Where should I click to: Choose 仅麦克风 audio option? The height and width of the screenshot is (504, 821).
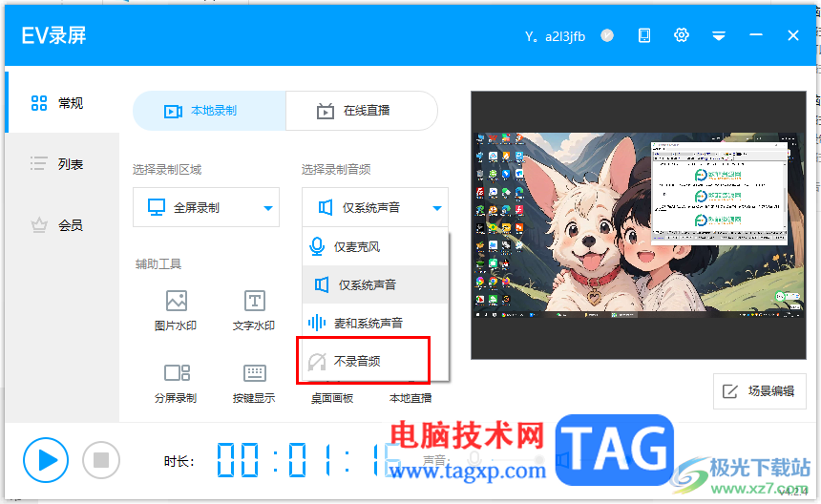tap(375, 246)
